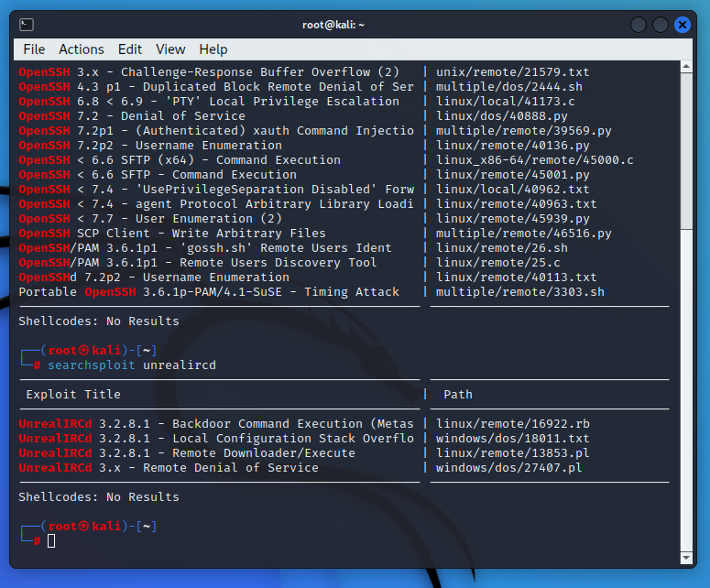This screenshot has height=588, width=710.
Task: Click the path multiple/remote/39569.py
Action: point(523,130)
